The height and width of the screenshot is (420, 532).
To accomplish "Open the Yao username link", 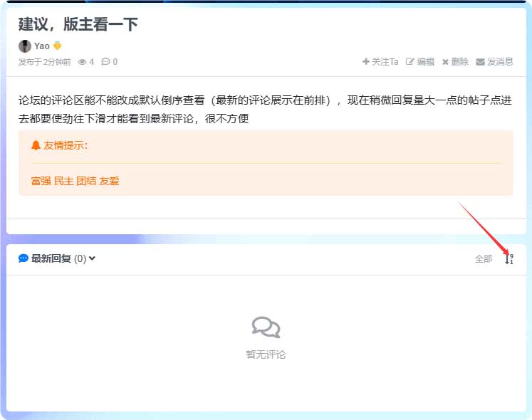I will [x=42, y=46].
